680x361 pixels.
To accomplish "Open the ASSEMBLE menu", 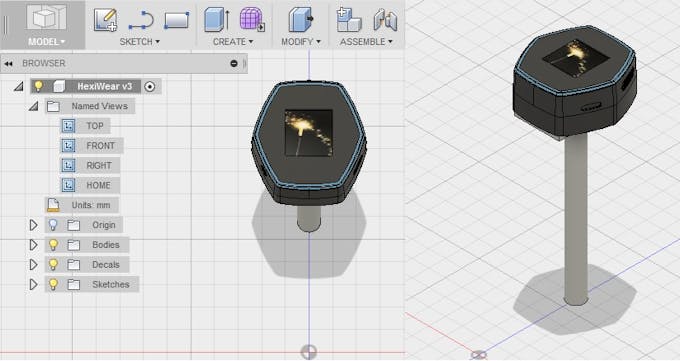I will (366, 42).
